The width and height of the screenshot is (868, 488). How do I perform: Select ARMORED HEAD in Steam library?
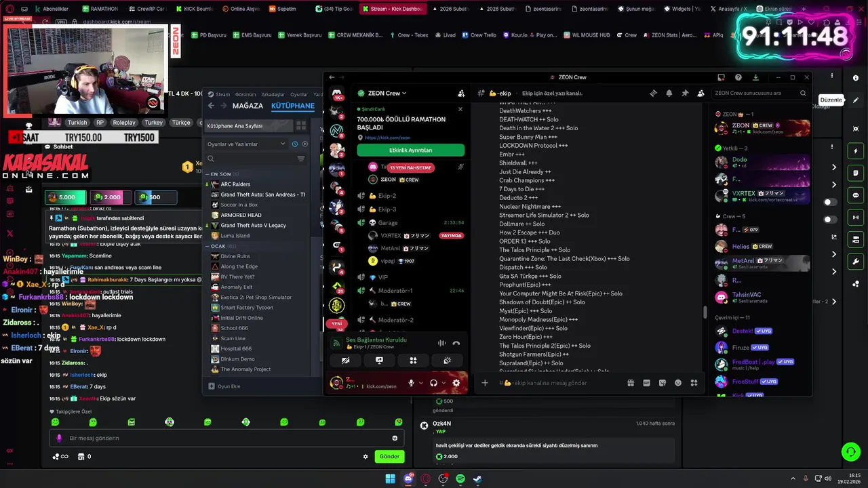point(241,215)
